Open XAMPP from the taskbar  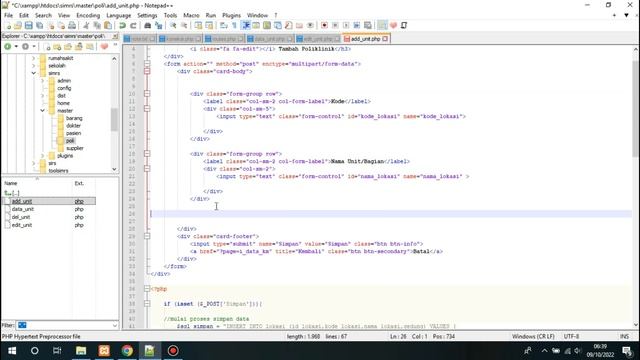(104, 351)
